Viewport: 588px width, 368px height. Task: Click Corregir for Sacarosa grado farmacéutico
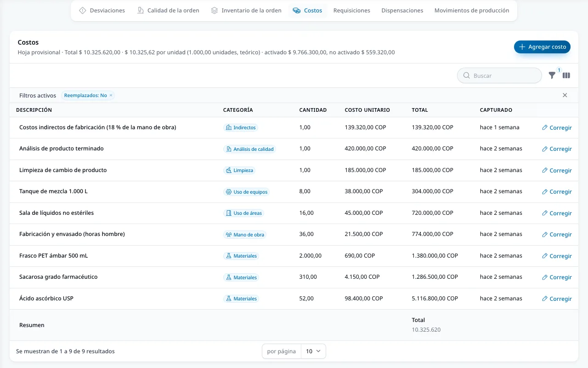557,277
